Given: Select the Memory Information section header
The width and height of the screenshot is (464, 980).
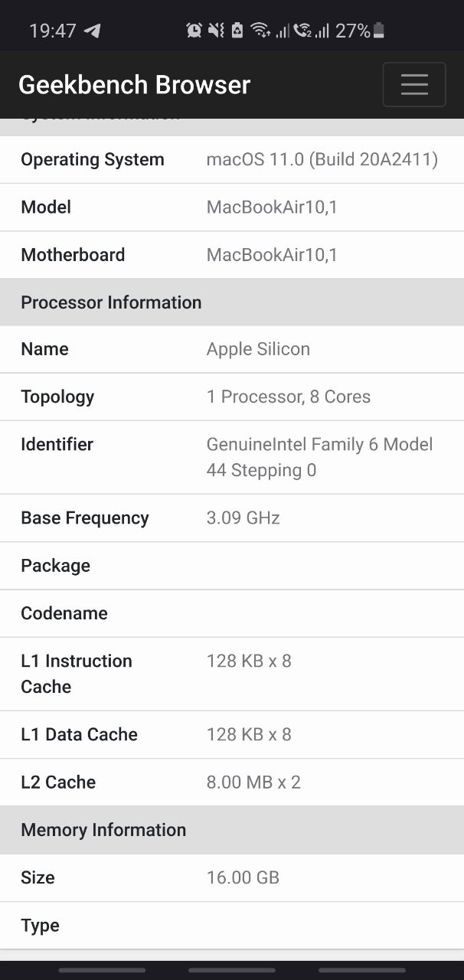Looking at the screenshot, I should pyautogui.click(x=232, y=830).
